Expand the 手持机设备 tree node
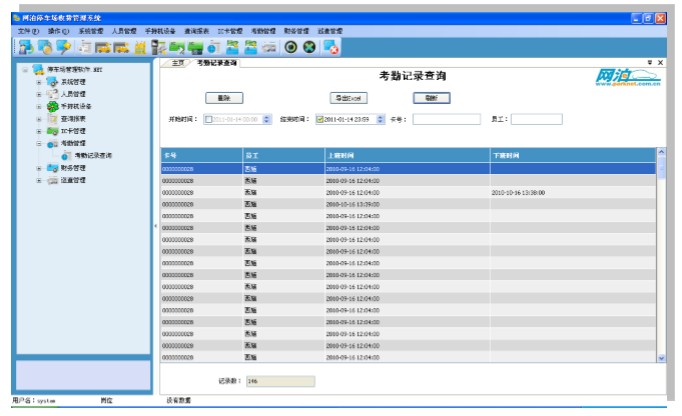Viewport: 682px width, 416px height. (39, 106)
